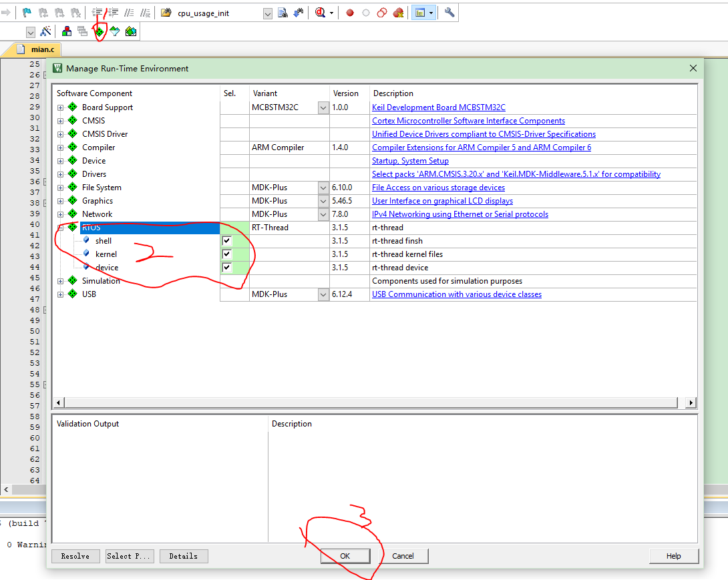
Task: Start the debug session icon
Action: [x=320, y=13]
